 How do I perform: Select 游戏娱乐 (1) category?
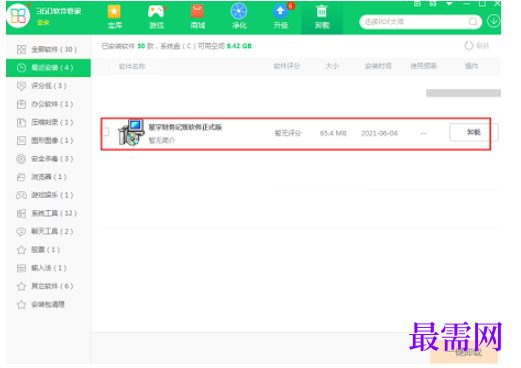pyautogui.click(x=48, y=195)
